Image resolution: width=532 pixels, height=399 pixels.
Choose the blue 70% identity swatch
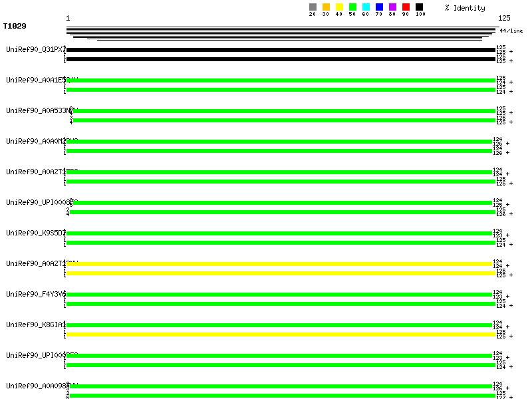pos(379,7)
